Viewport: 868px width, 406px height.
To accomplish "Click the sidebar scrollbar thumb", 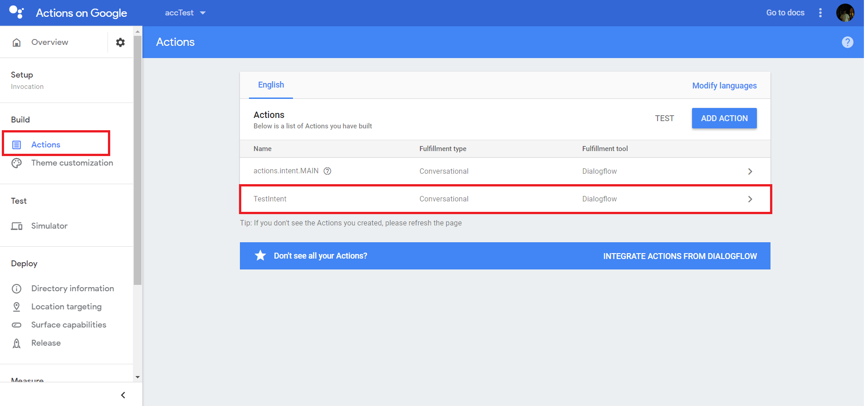I will [137, 160].
